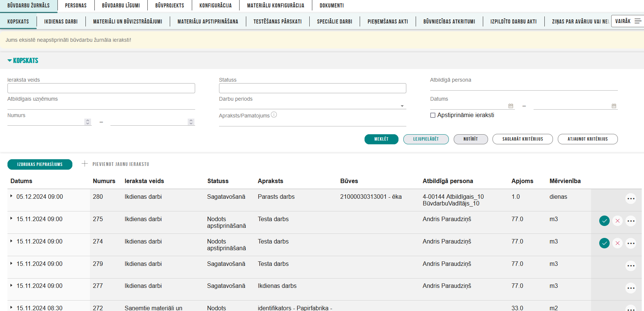This screenshot has width=644, height=311.
Task: Switch to Testēšanas pārskati tab
Action: point(278,22)
